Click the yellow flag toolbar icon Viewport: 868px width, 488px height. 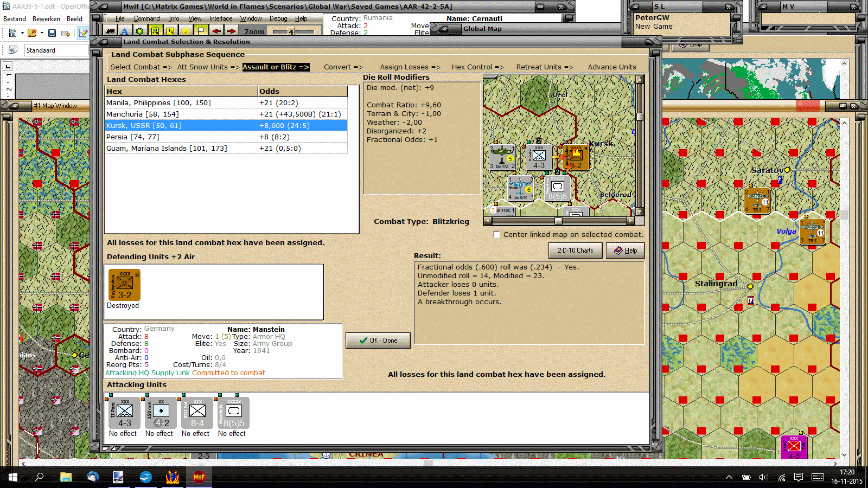tap(201, 31)
